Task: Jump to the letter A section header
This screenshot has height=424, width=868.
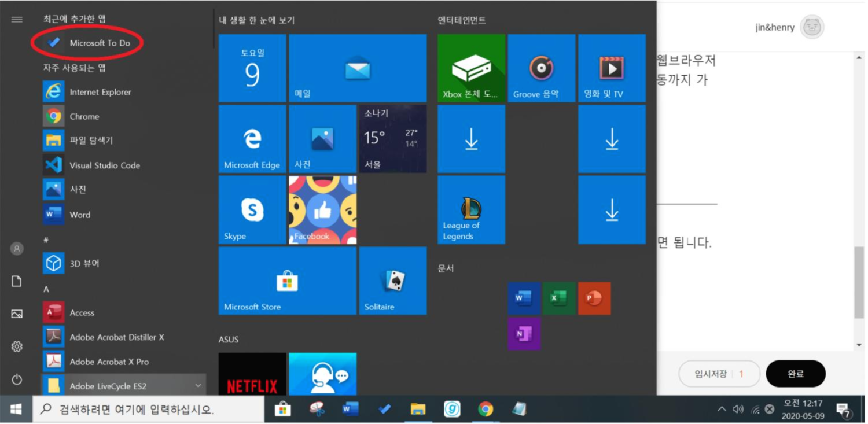Action: tap(46, 289)
